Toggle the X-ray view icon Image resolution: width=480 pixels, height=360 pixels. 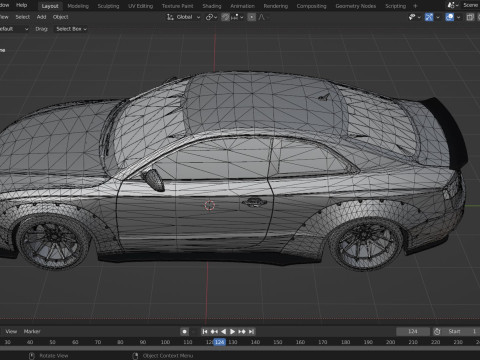pos(470,17)
